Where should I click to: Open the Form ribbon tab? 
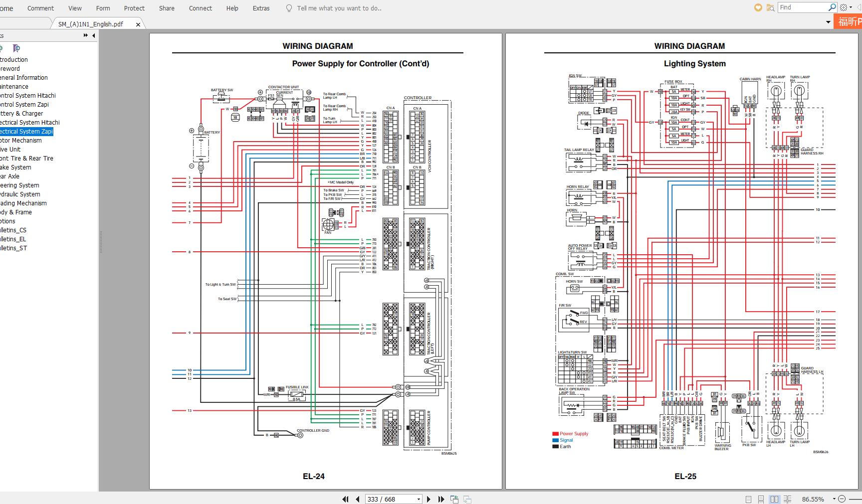click(103, 8)
